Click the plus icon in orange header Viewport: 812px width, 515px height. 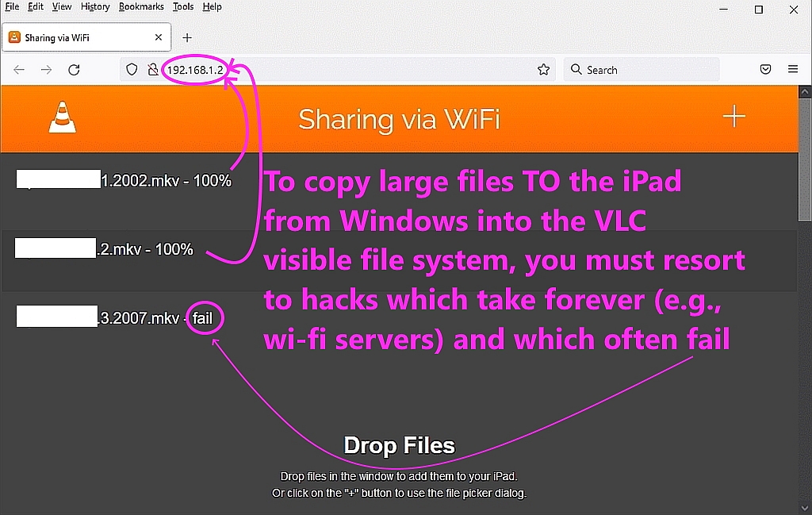(x=733, y=116)
